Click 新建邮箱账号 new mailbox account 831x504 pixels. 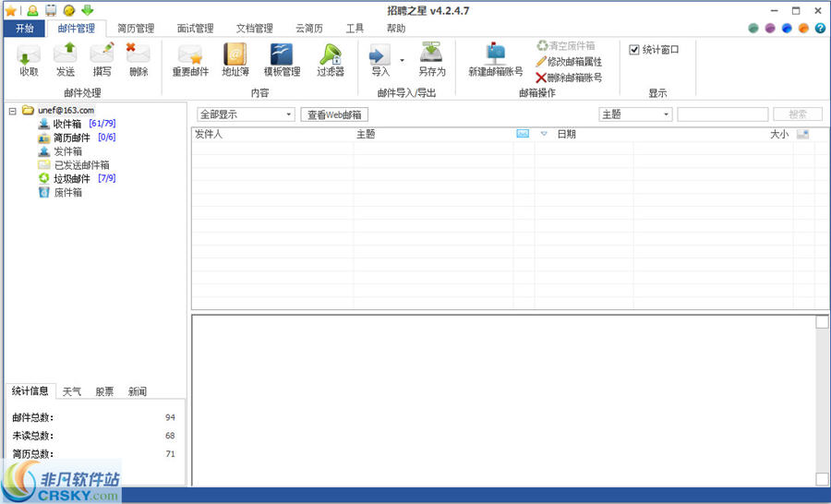tap(496, 60)
